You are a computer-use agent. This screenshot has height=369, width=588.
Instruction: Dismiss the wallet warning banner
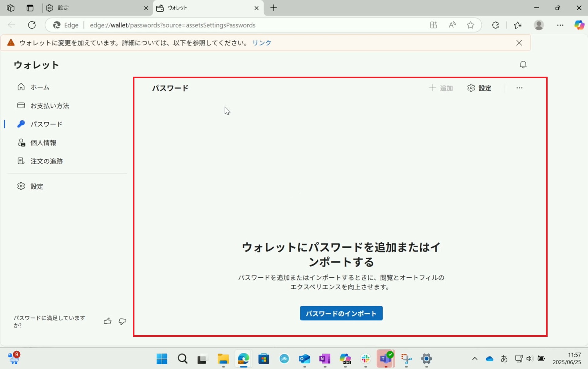tap(519, 43)
